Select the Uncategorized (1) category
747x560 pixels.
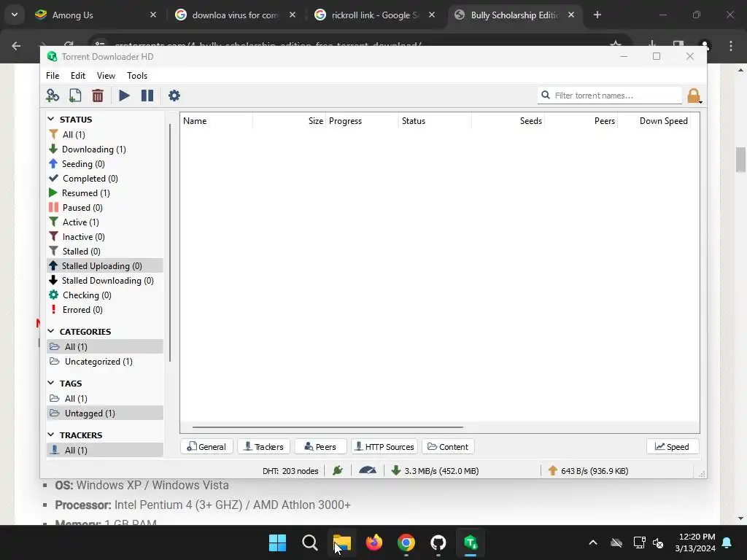pos(105,362)
